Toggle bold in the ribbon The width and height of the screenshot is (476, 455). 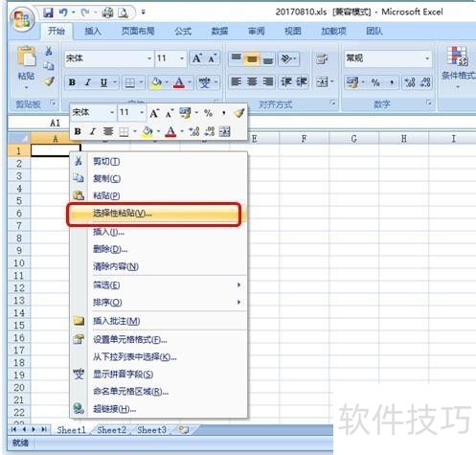click(x=72, y=82)
